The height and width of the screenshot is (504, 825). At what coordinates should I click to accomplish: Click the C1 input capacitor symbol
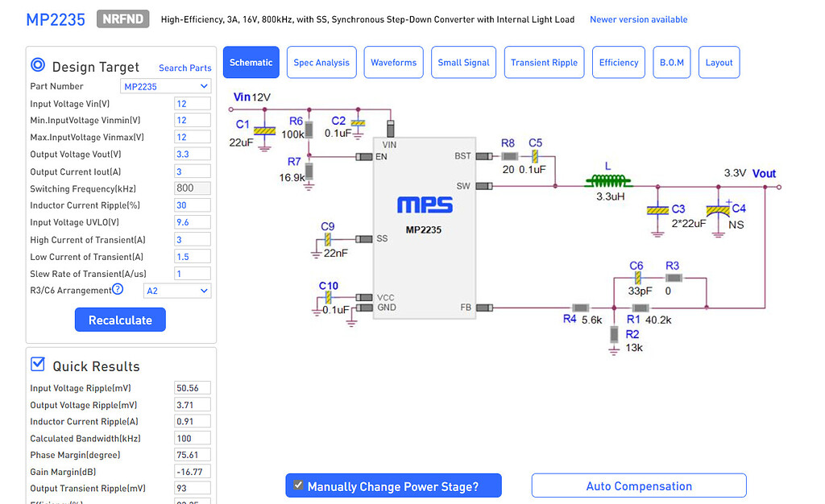click(x=261, y=130)
